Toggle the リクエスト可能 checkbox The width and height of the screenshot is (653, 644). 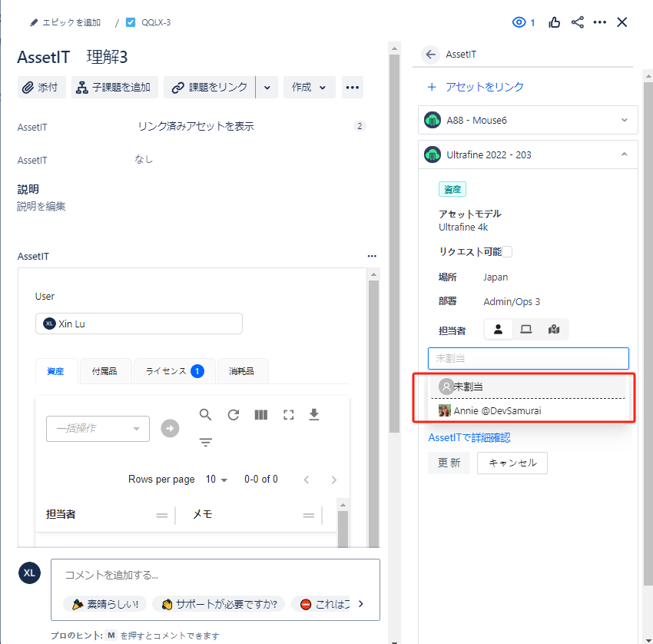[x=507, y=252]
